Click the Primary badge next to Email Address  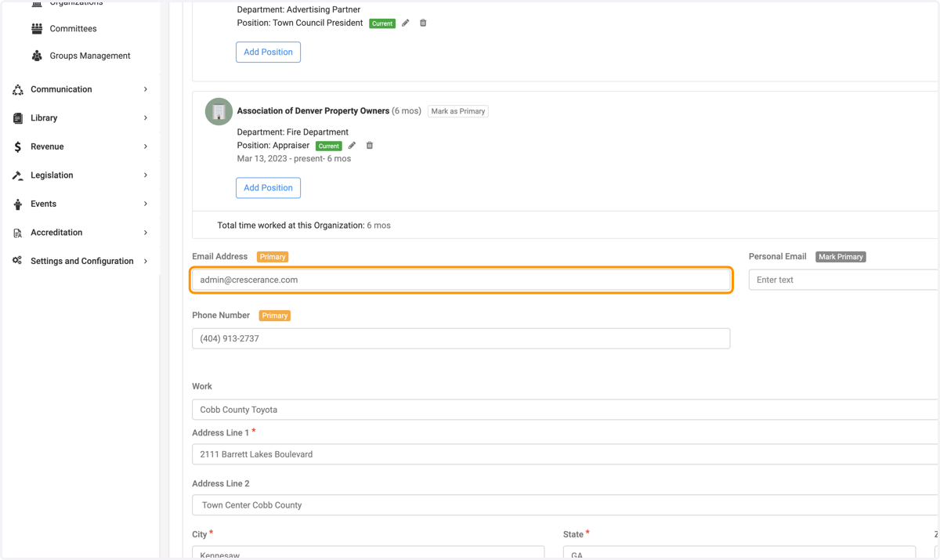coord(273,257)
